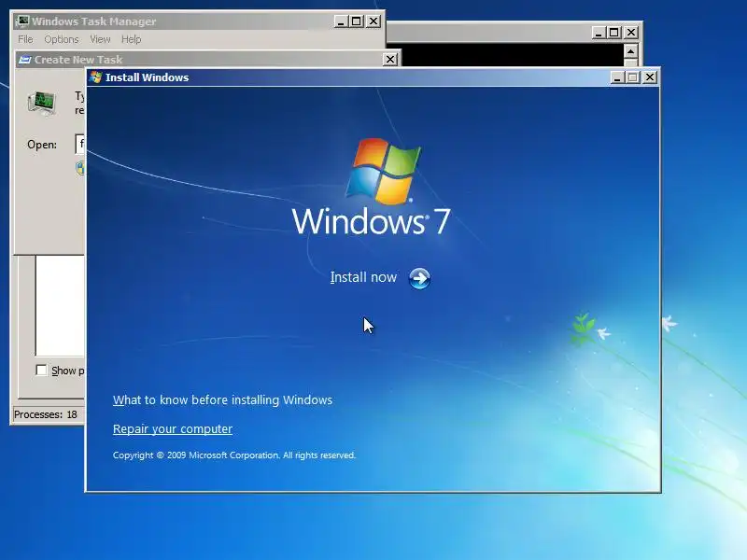
Task: Click the scroll up arrow in console window
Action: pos(630,51)
